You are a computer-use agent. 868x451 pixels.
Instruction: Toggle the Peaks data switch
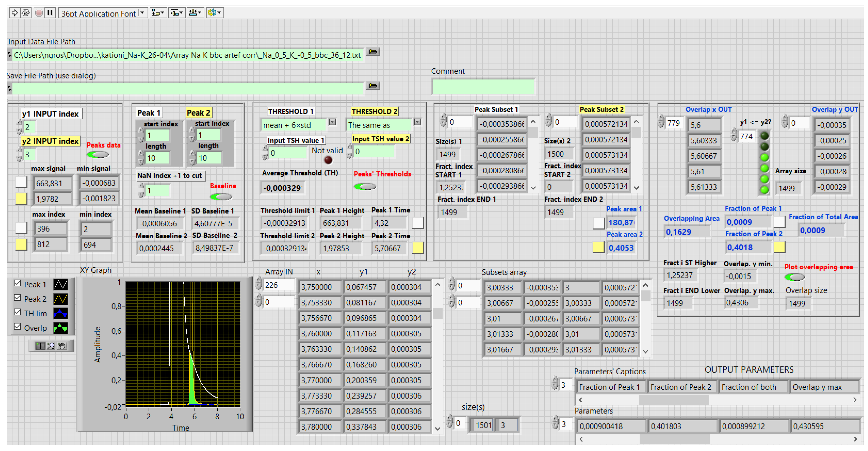click(x=98, y=155)
